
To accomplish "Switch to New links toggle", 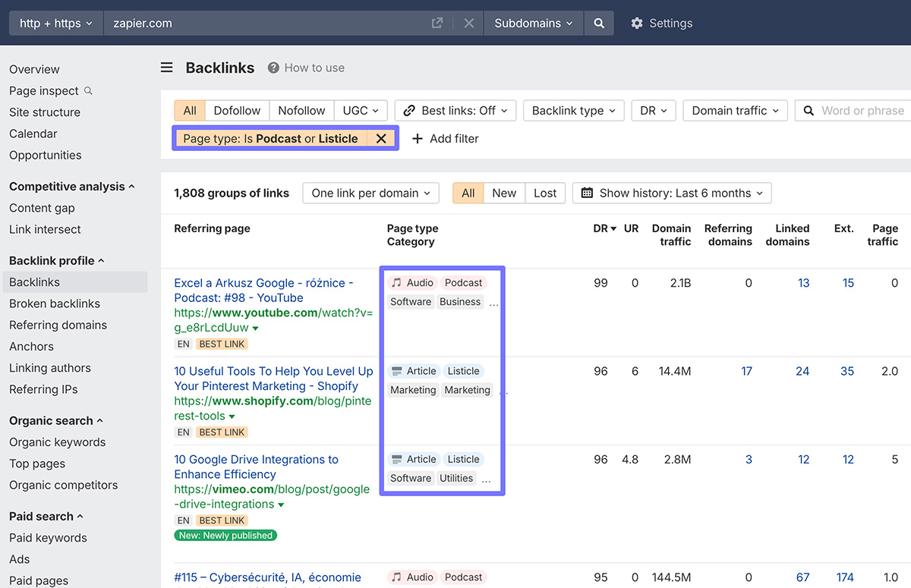I will pyautogui.click(x=504, y=193).
